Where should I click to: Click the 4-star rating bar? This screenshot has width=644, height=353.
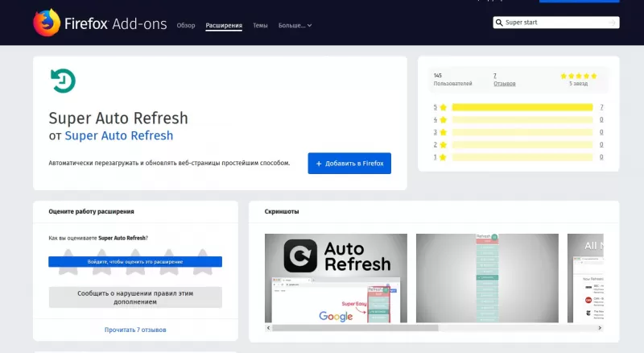(x=522, y=120)
